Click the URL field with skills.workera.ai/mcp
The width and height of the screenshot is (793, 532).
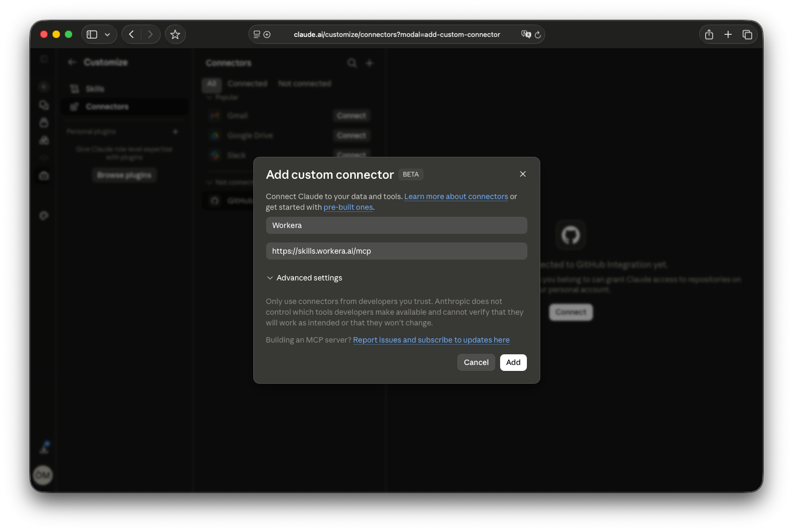point(397,251)
